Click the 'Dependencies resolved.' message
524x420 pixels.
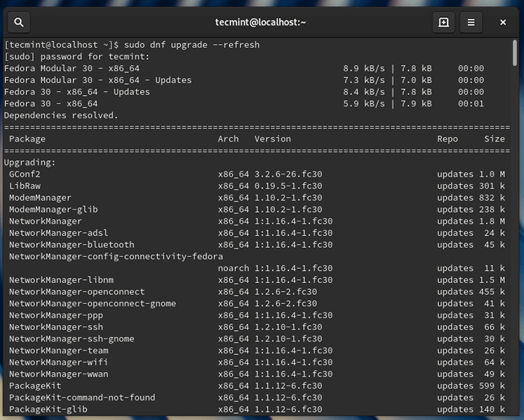pos(61,115)
